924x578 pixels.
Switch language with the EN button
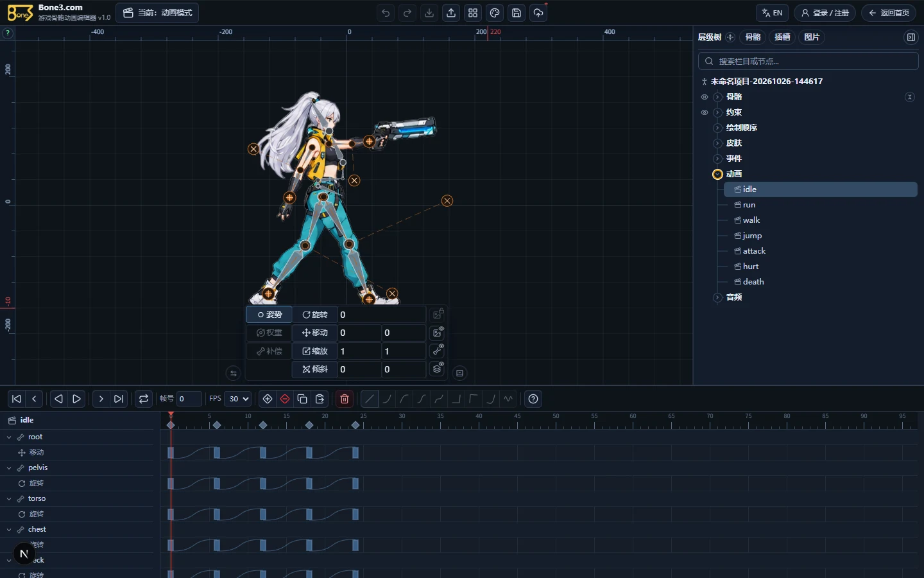[x=772, y=13]
